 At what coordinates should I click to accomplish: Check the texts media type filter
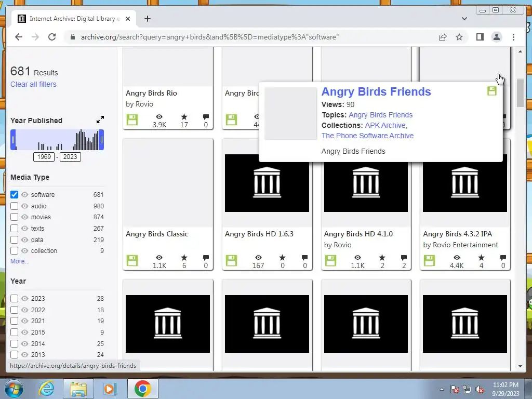pos(14,229)
